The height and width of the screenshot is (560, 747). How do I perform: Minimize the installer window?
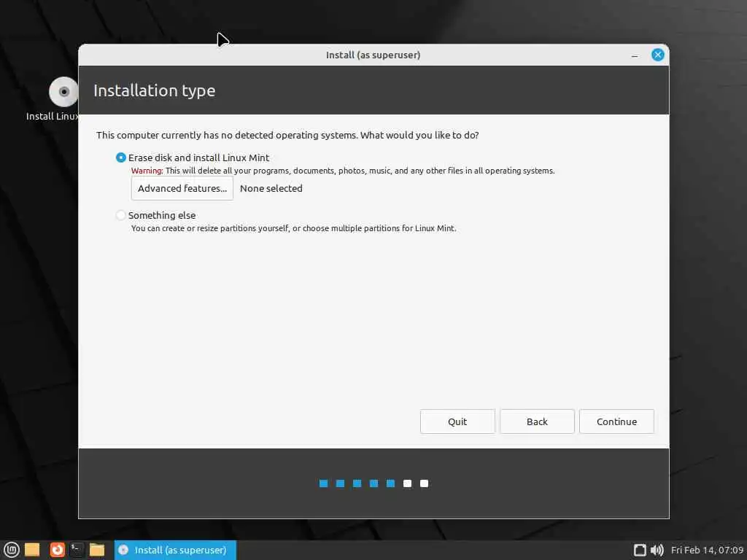click(x=635, y=55)
